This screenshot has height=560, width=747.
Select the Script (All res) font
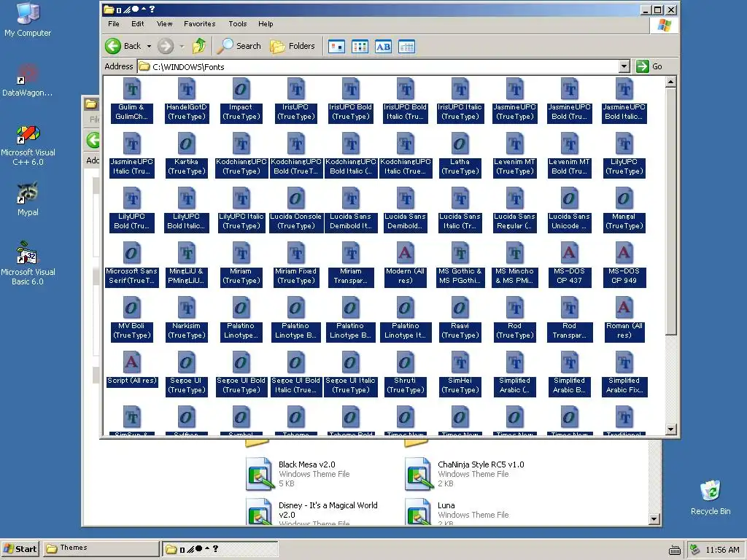pyautogui.click(x=131, y=369)
